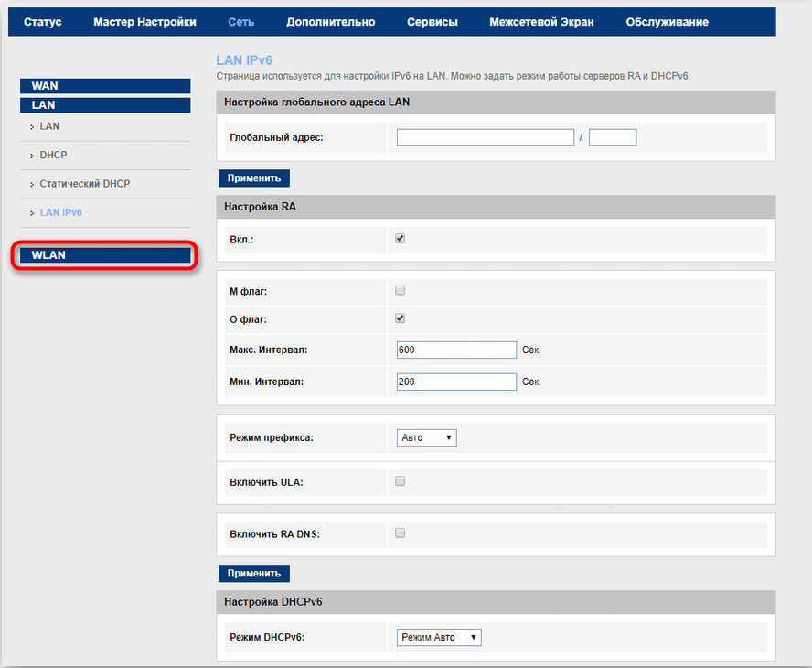This screenshot has width=812, height=668.
Task: Open the Сервисы menu tab
Action: pyautogui.click(x=431, y=22)
